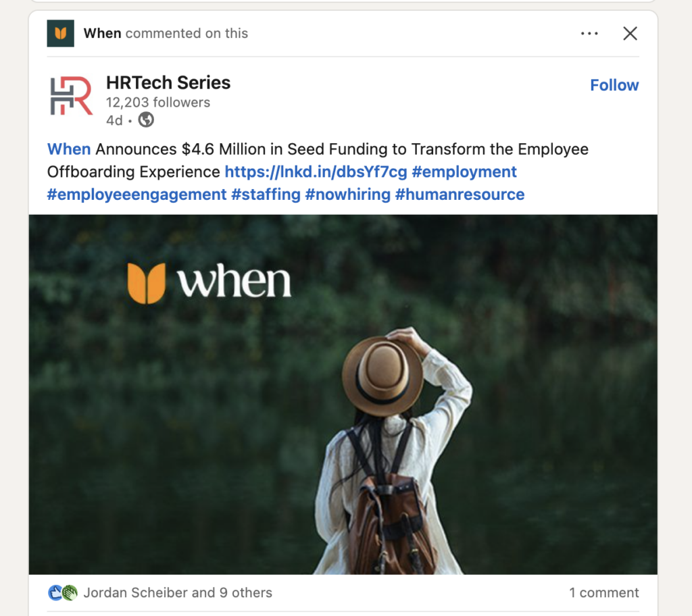Click the globe public visibility icon
This screenshot has height=616, width=692.
coord(146,120)
